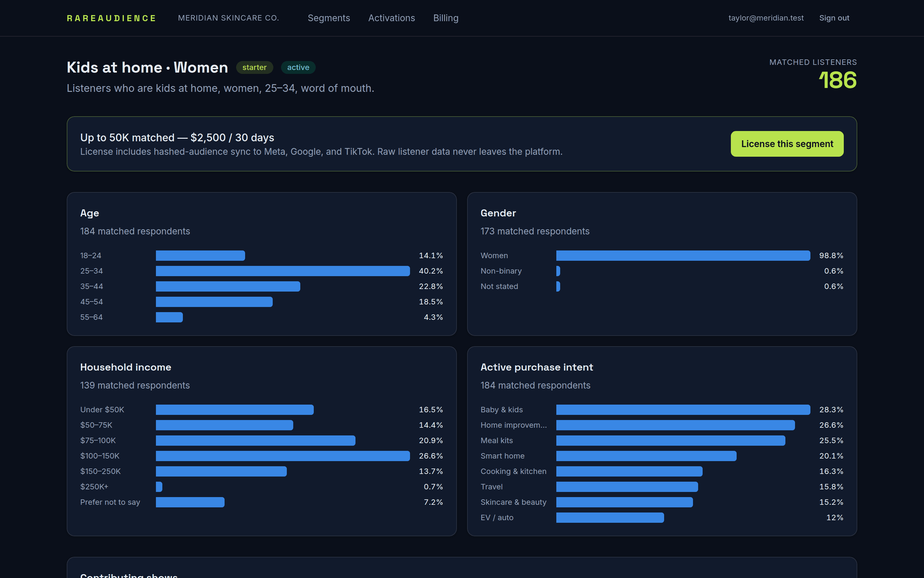This screenshot has width=924, height=578.
Task: Click Up to 50K matched pricing text
Action: pyautogui.click(x=177, y=137)
